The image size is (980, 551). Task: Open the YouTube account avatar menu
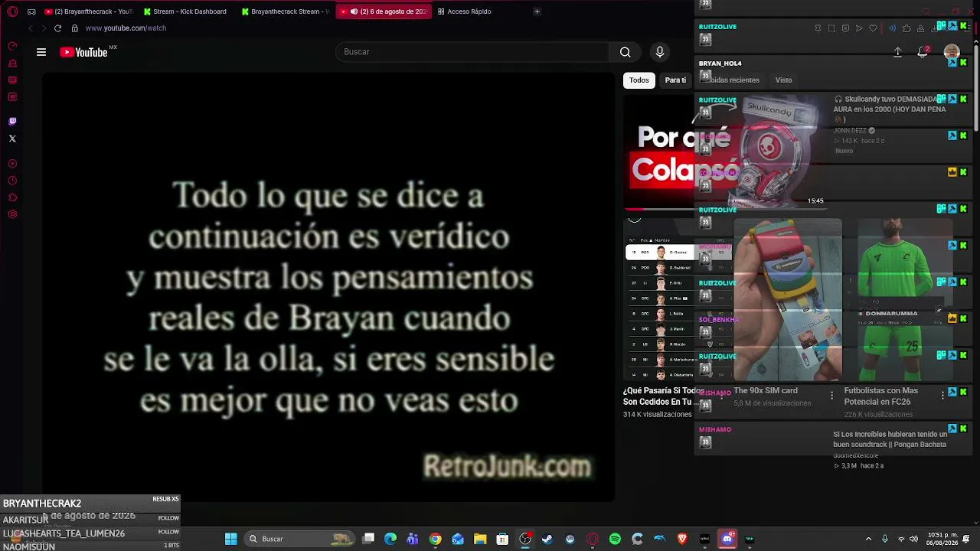pos(952,52)
